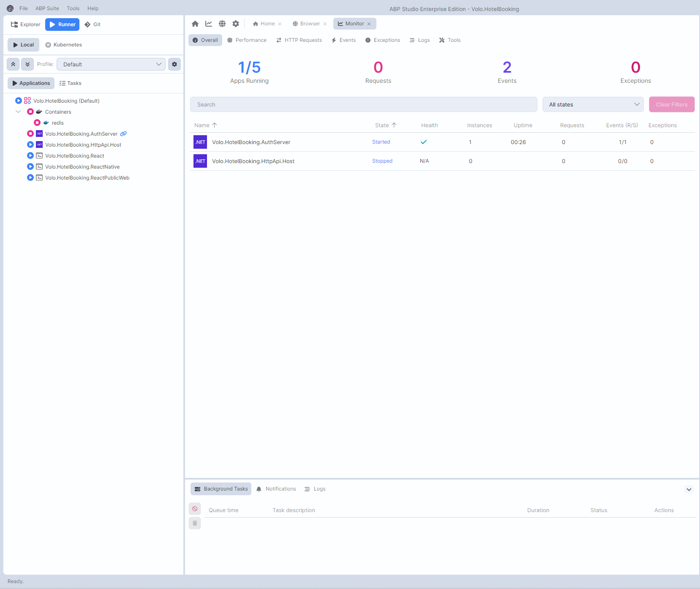The width and height of the screenshot is (700, 589).
Task: Stop the Containers group
Action: (x=30, y=112)
